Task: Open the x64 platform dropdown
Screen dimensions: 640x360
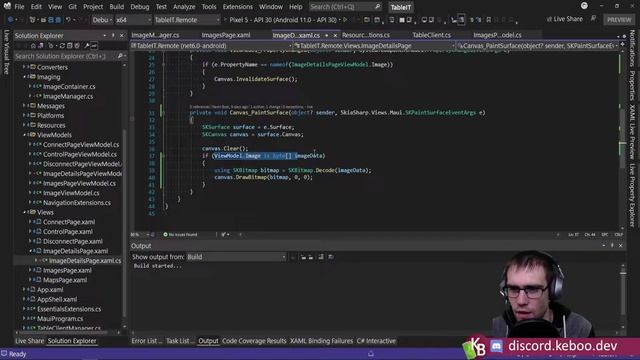Action: coord(133,20)
